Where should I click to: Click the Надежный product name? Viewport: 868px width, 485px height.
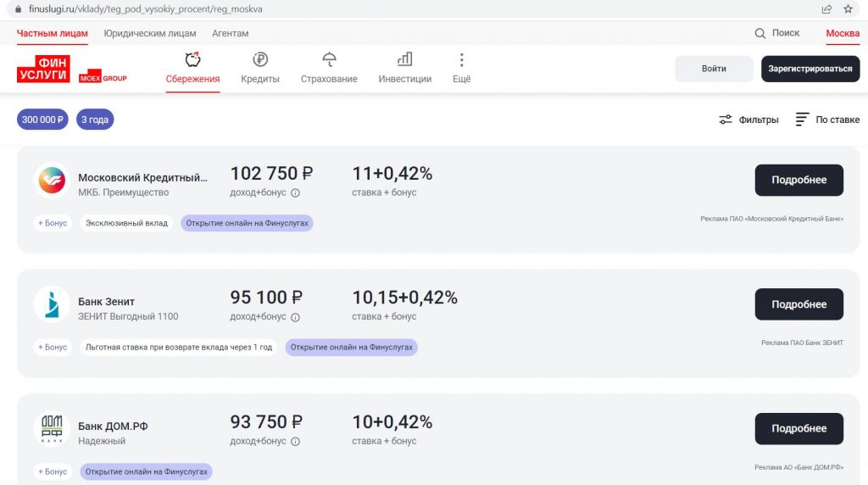[102, 441]
